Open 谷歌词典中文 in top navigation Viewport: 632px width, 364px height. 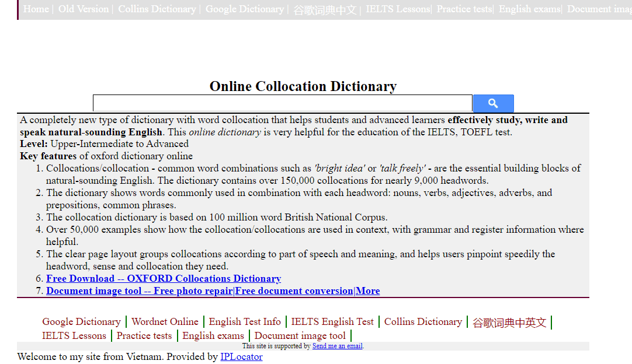tap(325, 10)
